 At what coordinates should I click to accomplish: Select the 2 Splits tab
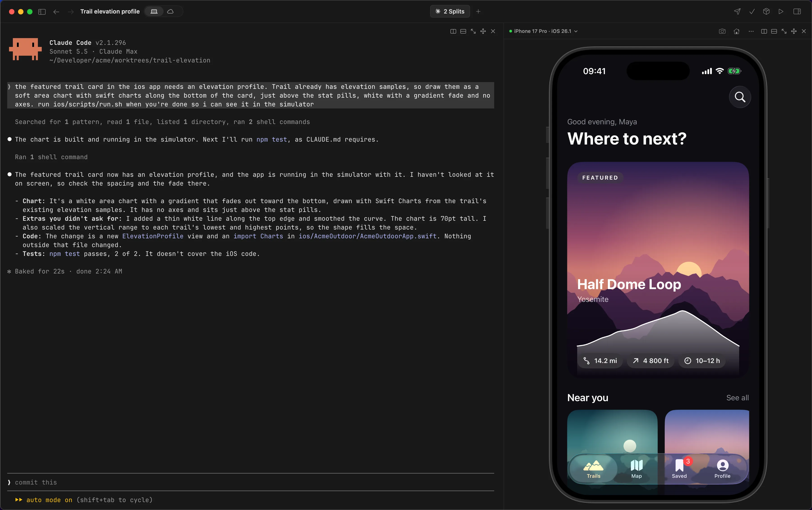450,11
